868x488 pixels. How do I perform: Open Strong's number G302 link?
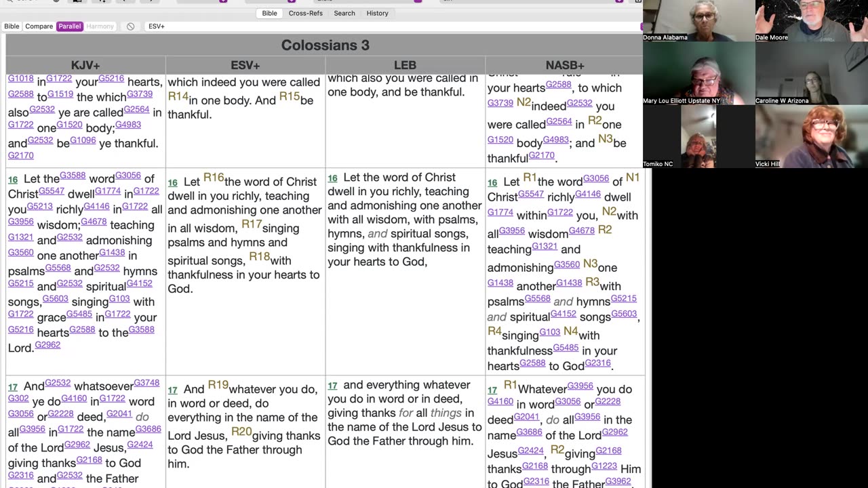(x=18, y=399)
